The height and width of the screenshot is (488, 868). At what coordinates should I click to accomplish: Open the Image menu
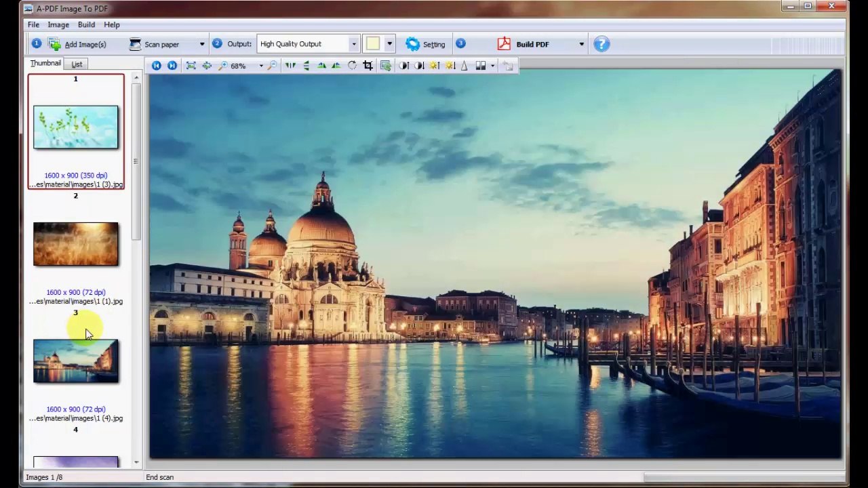(58, 25)
